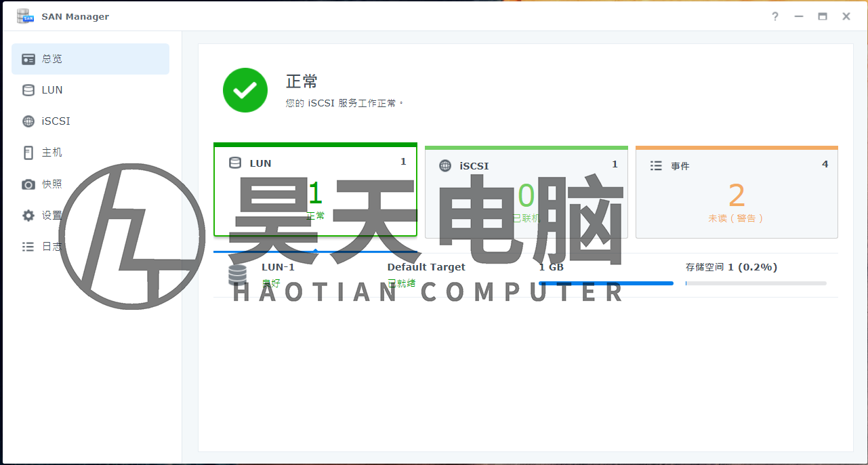This screenshot has width=868, height=465.
Task: Select the 快照 snapshot camera icon
Action: (28, 184)
